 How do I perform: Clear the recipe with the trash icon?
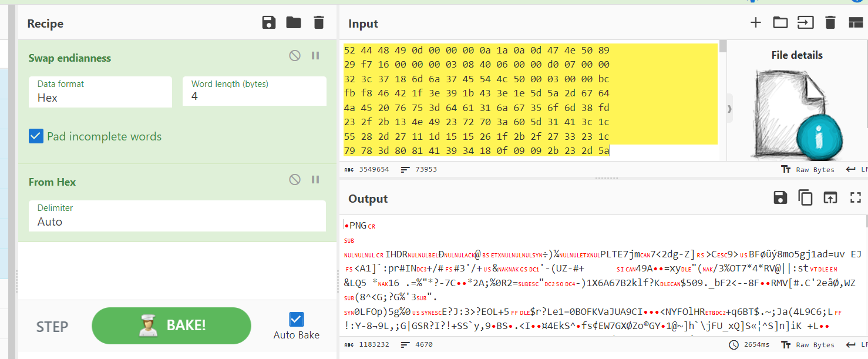[x=319, y=23]
